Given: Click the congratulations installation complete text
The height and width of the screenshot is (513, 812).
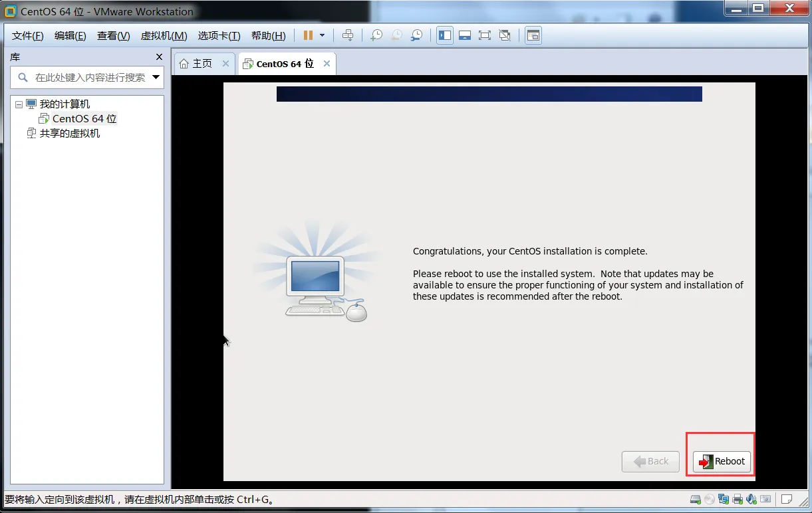Looking at the screenshot, I should [x=530, y=251].
